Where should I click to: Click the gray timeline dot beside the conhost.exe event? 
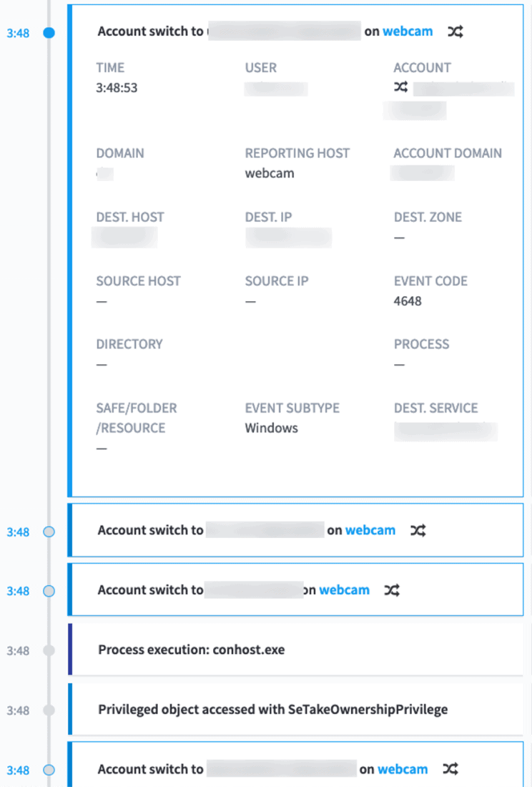coord(48,650)
